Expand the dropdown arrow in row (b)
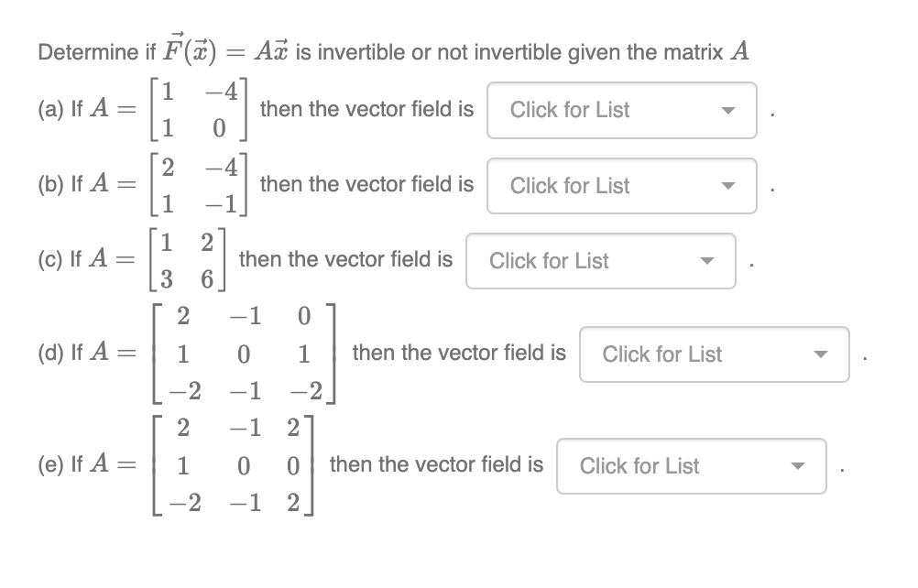918x588 pixels. coord(727,186)
